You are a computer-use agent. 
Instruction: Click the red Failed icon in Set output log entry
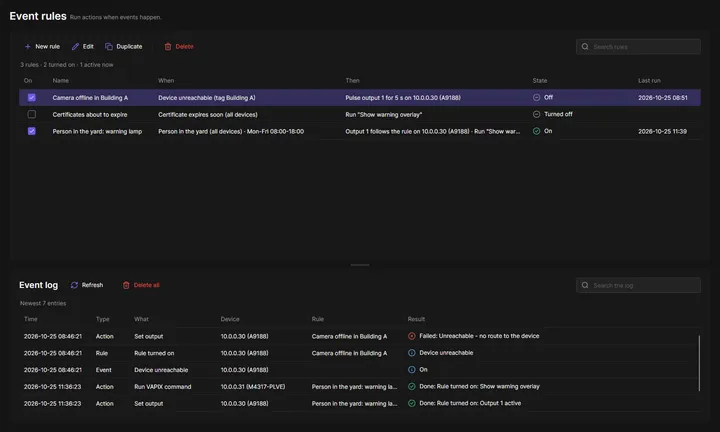[x=412, y=336]
